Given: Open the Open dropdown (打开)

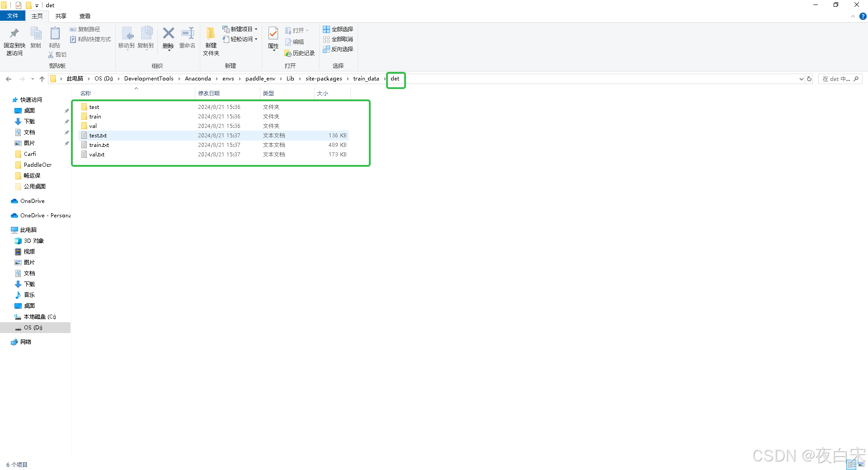Looking at the screenshot, I should pyautogui.click(x=297, y=31).
